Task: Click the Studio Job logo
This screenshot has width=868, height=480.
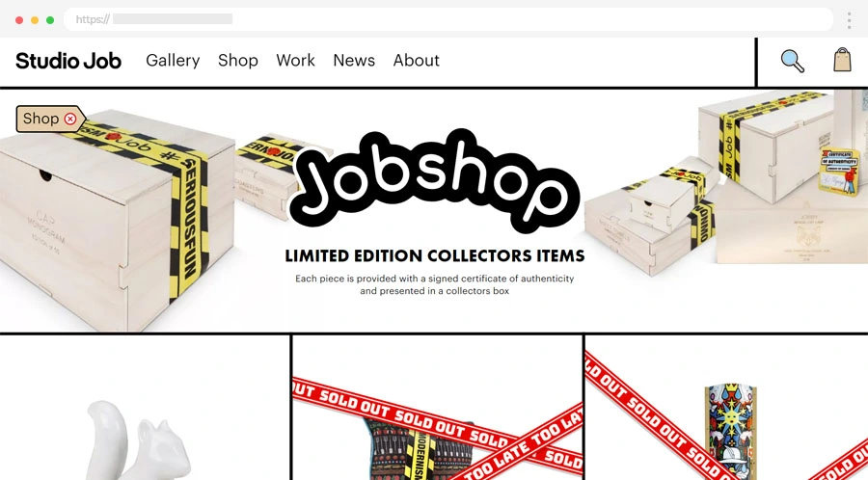Action: point(68,61)
